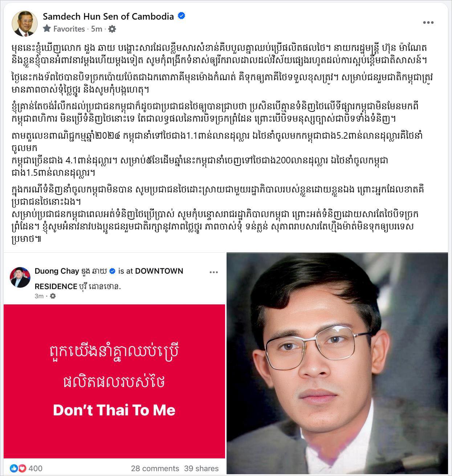Image resolution: width=452 pixels, height=476 pixels.
Task: Open the post options three-dot menu
Action: (x=428, y=23)
